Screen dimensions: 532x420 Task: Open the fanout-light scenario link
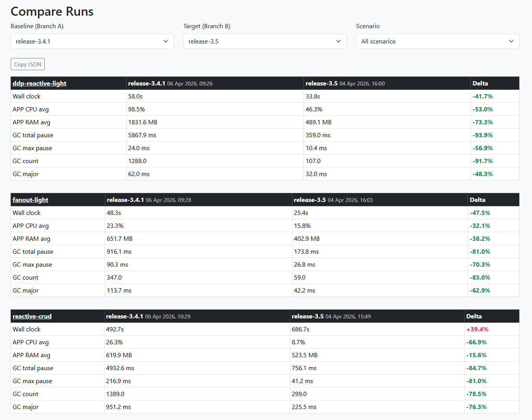point(30,200)
